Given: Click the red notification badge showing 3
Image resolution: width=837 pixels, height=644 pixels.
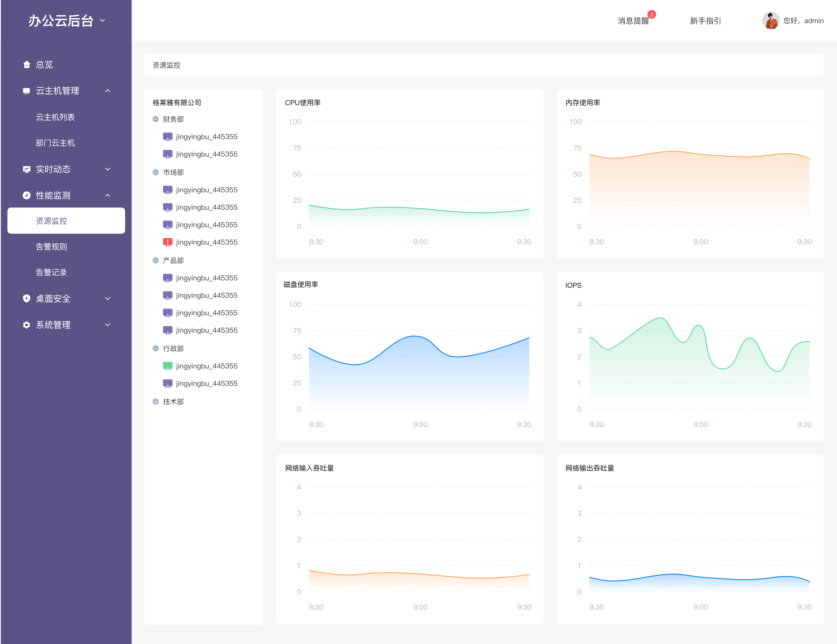Looking at the screenshot, I should 652,15.
